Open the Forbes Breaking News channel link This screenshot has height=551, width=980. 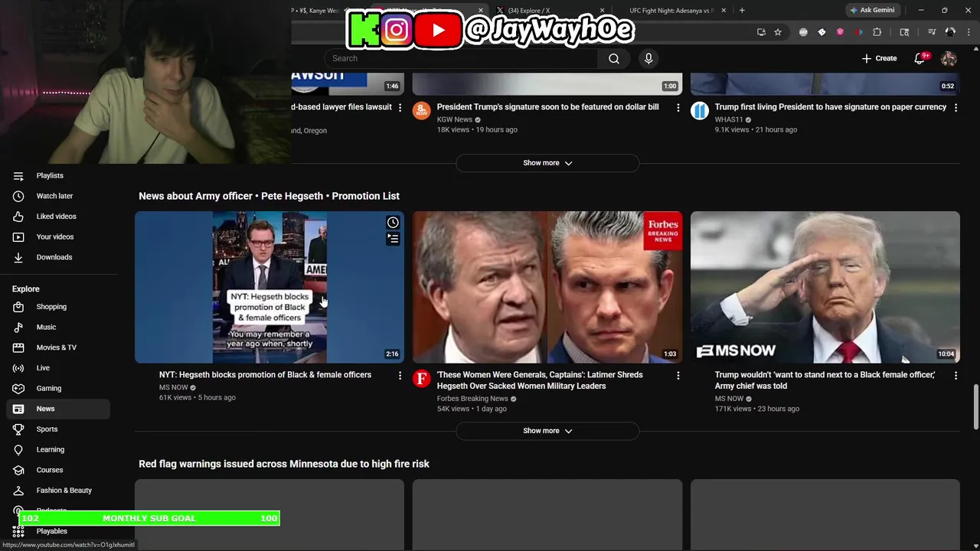tap(472, 399)
